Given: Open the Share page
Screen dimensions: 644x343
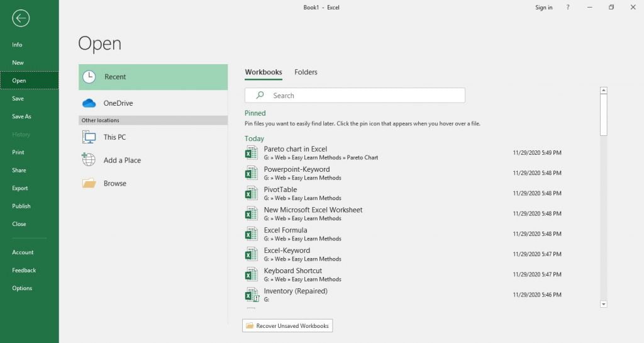Looking at the screenshot, I should point(29,170).
